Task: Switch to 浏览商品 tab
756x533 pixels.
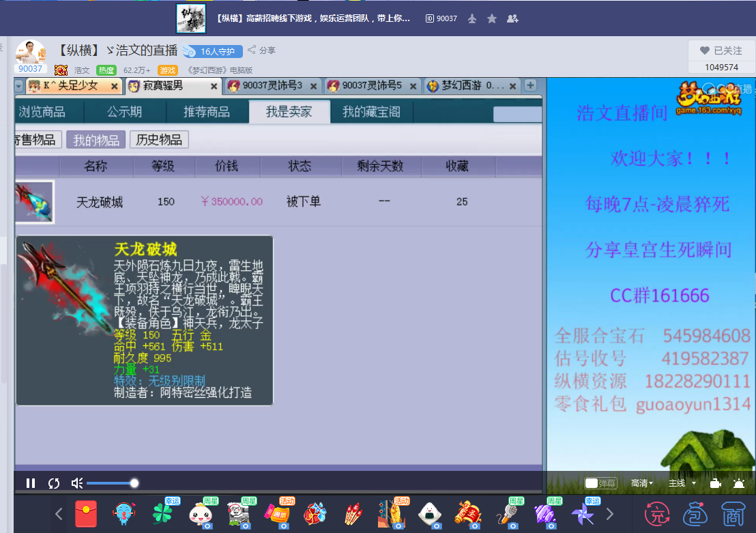Action: (42, 112)
